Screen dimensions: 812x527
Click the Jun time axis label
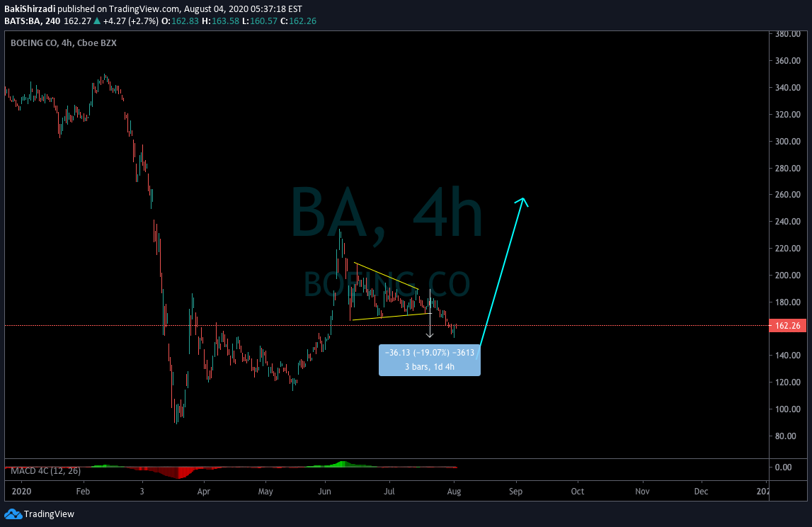pyautogui.click(x=325, y=492)
